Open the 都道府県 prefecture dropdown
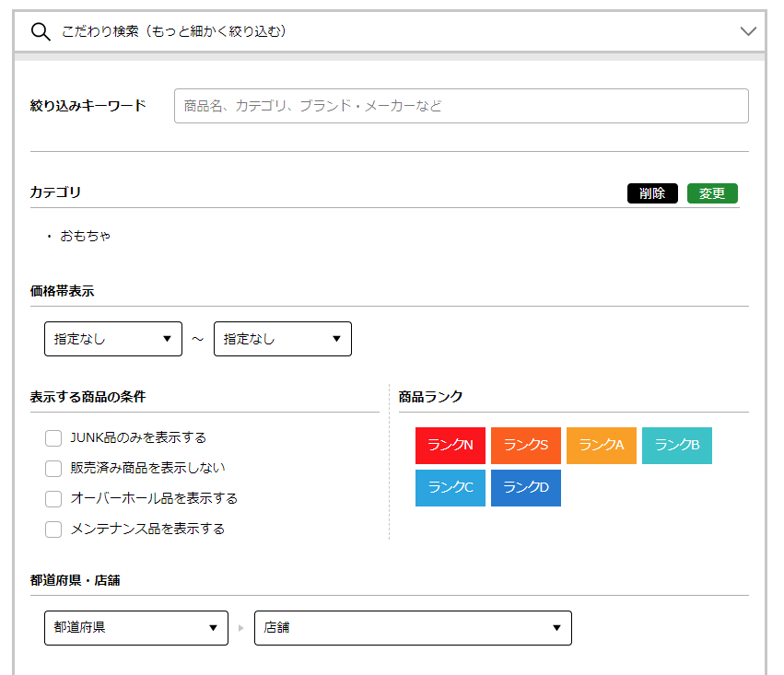Viewport: 784px width, 675px height. pyautogui.click(x=136, y=628)
